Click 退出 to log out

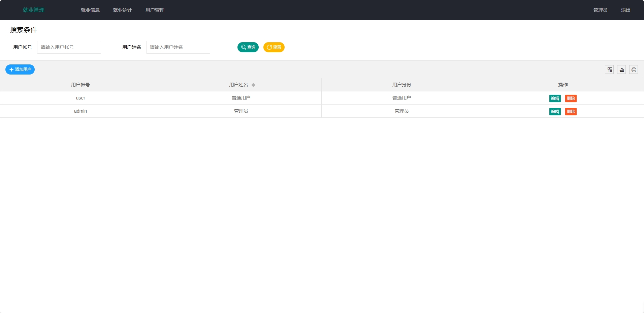click(625, 10)
